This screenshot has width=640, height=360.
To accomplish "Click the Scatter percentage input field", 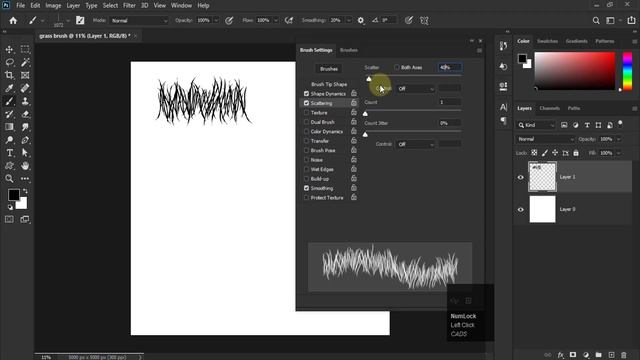I will (x=450, y=67).
